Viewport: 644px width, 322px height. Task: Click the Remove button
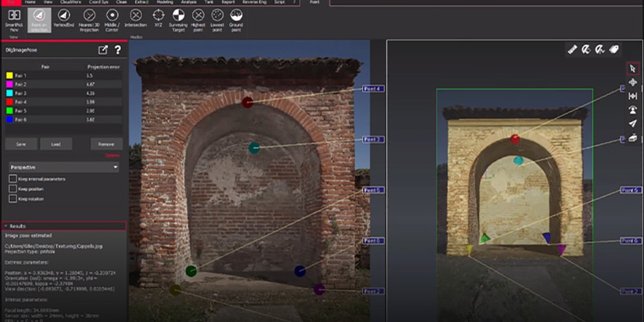107,144
